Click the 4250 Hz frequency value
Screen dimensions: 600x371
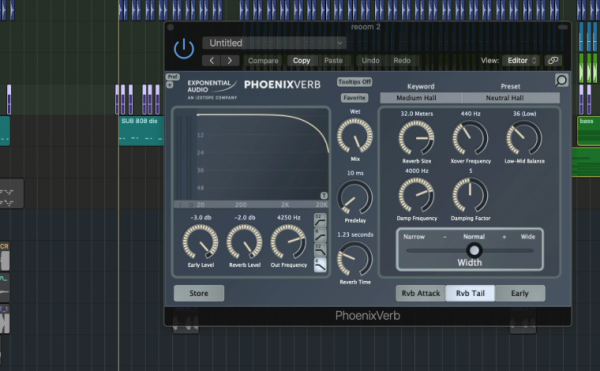point(289,217)
